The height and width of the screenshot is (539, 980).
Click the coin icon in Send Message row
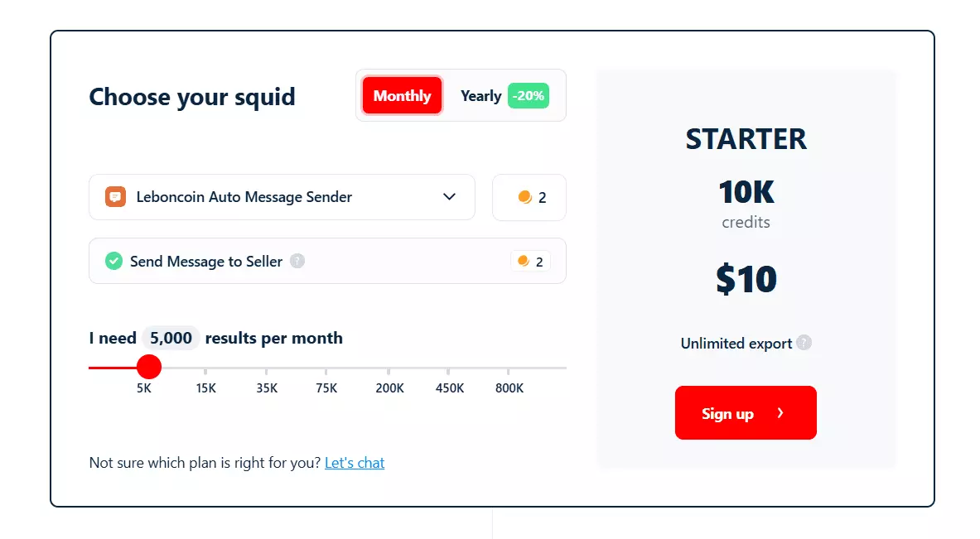pyautogui.click(x=524, y=262)
